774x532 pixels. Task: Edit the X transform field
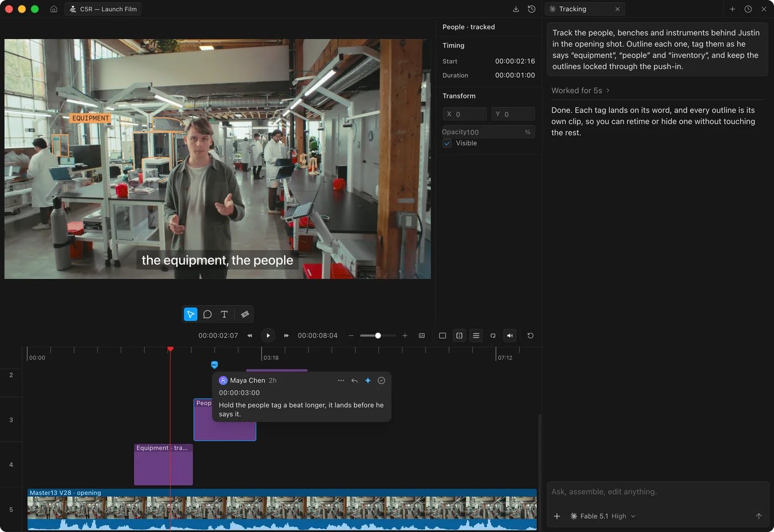(464, 114)
